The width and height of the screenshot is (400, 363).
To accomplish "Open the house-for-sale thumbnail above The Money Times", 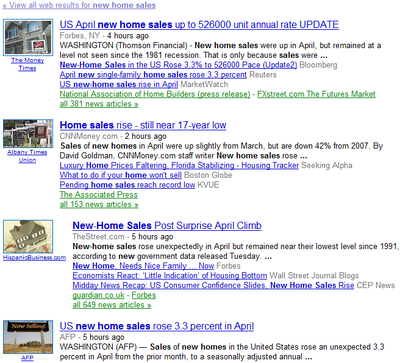I will point(28,37).
